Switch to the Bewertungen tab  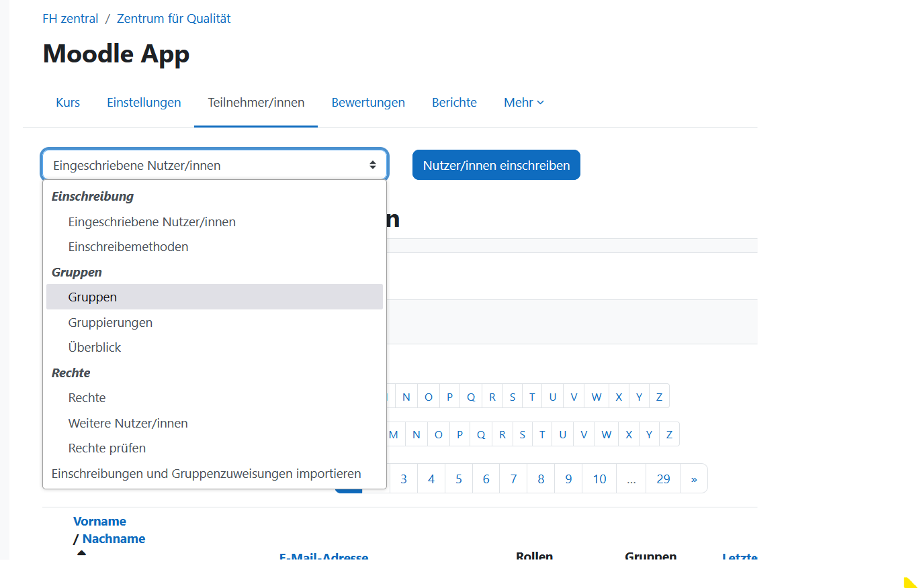pyautogui.click(x=368, y=103)
